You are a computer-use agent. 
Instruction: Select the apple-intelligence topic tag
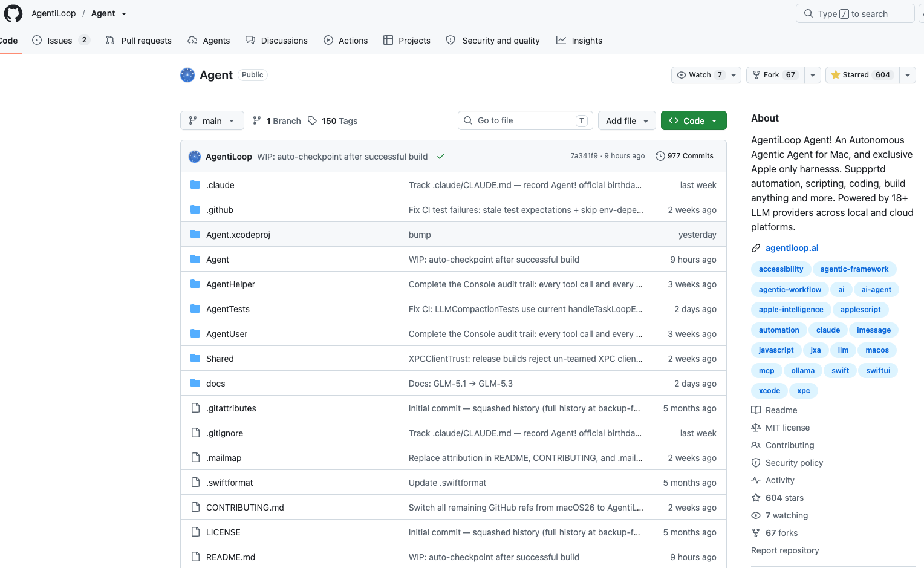[791, 310]
